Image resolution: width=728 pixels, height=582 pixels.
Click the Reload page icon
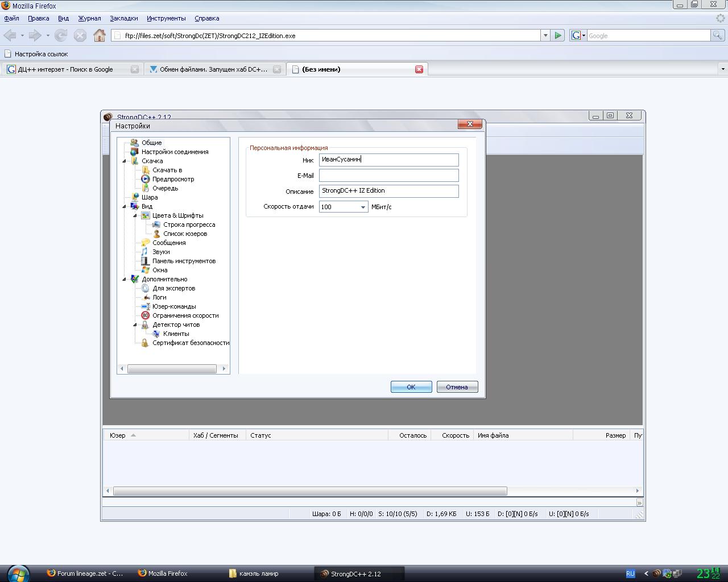[61, 35]
